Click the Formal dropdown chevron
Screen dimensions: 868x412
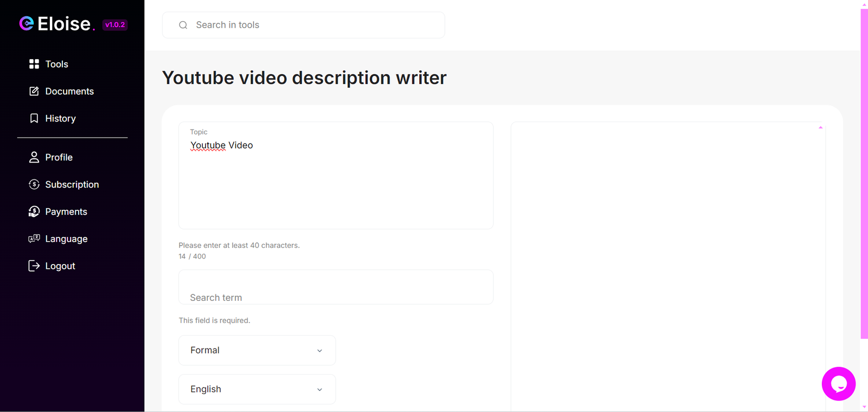(x=320, y=351)
